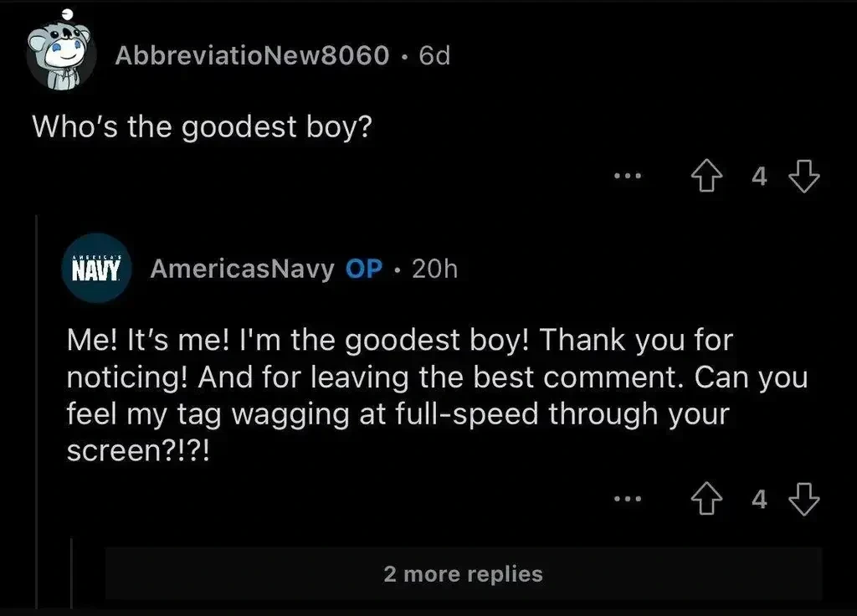
Task: Click the '6d' comment timestamp
Action: 434,56
